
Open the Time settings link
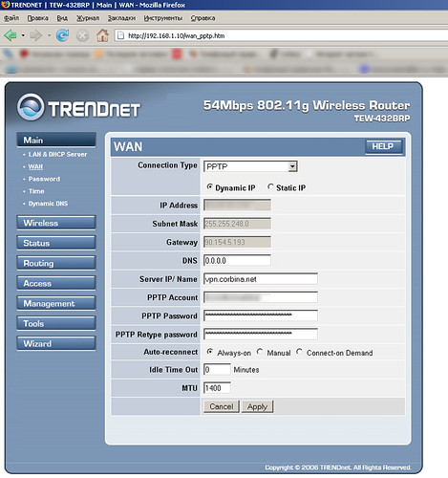(x=36, y=191)
